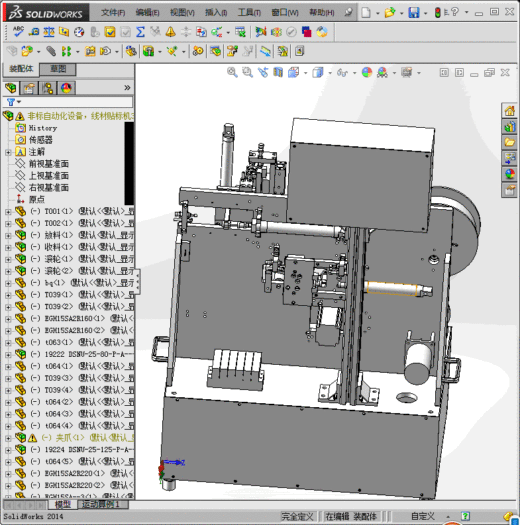Toggle the traffic light Rebuild icon
This screenshot has width=520, height=525.
coord(437,13)
